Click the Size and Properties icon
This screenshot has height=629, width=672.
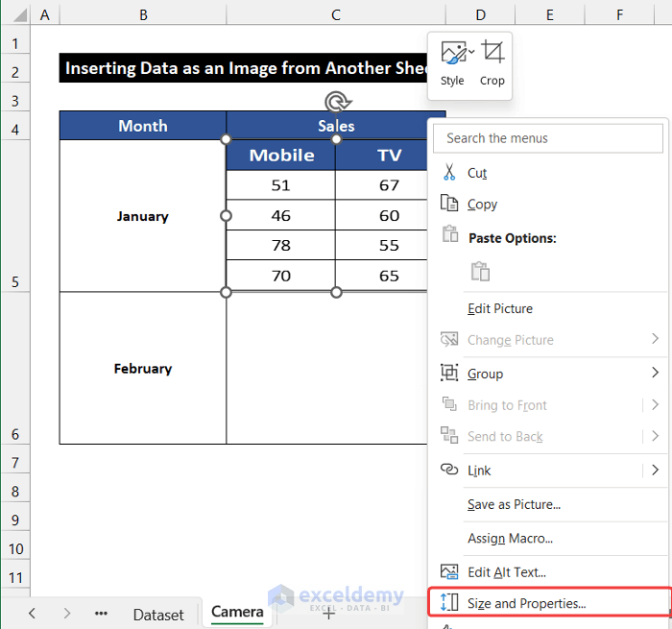[x=449, y=602]
